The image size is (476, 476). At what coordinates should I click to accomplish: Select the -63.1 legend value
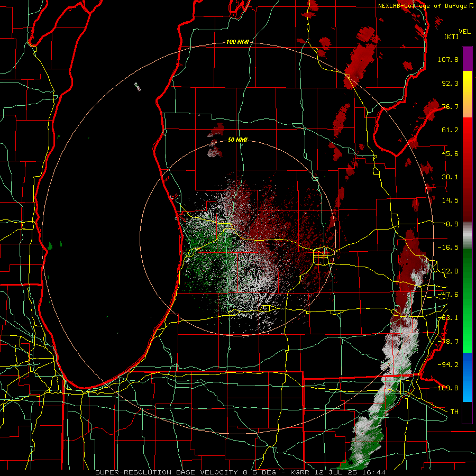click(x=448, y=318)
